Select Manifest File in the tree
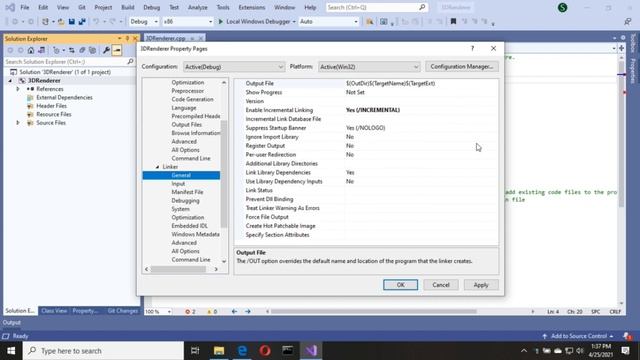 click(x=187, y=192)
